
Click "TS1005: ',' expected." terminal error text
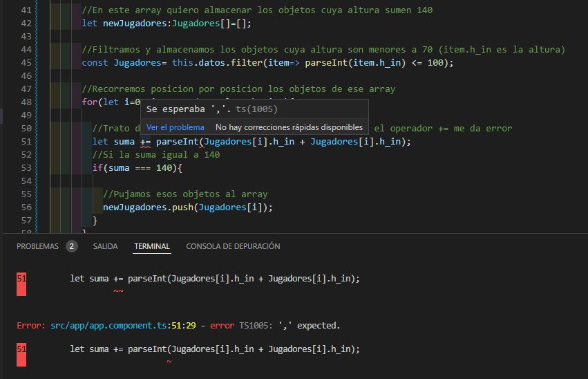290,325
